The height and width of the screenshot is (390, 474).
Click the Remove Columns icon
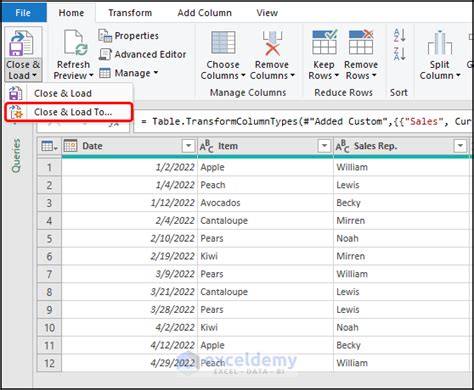pyautogui.click(x=272, y=43)
